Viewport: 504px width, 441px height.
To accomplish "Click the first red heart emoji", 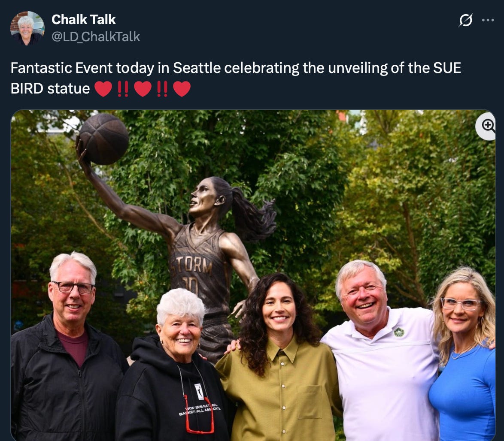I will tap(103, 89).
